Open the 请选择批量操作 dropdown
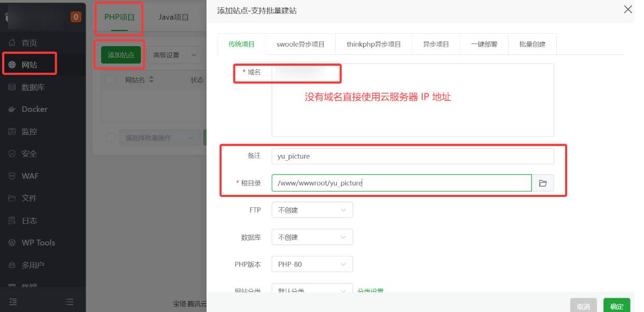Image resolution: width=644 pixels, height=312 pixels. [160, 138]
